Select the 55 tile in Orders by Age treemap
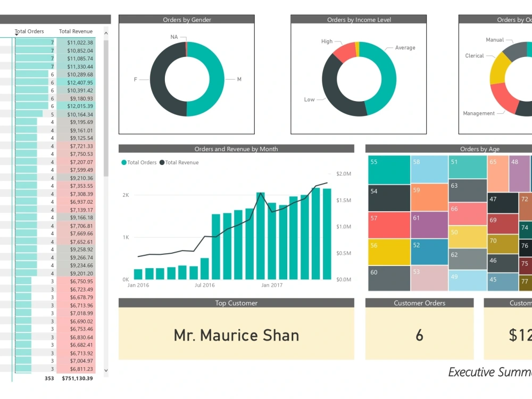 pos(388,168)
